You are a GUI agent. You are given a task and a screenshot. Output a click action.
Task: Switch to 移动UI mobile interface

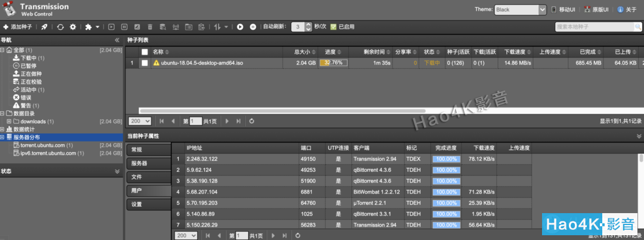point(563,10)
